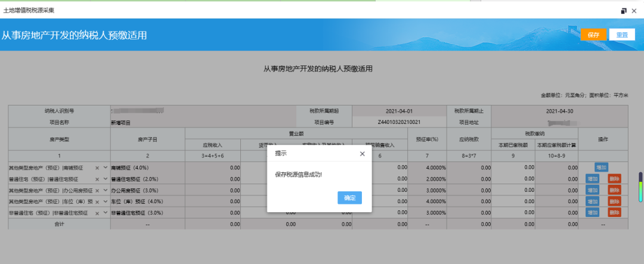The height and width of the screenshot is (264, 644).
Task: Click the message 保存税源信息成功!
Action: click(x=299, y=175)
